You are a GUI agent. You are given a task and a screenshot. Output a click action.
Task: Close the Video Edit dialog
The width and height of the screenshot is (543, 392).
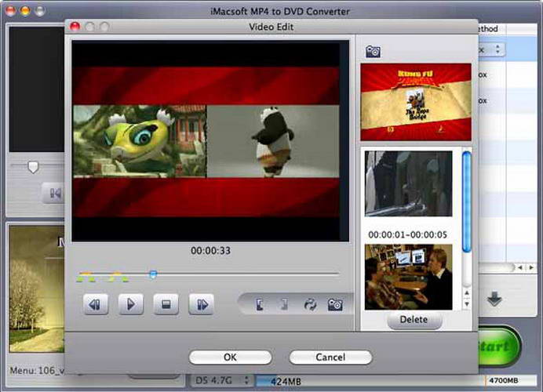click(75, 27)
